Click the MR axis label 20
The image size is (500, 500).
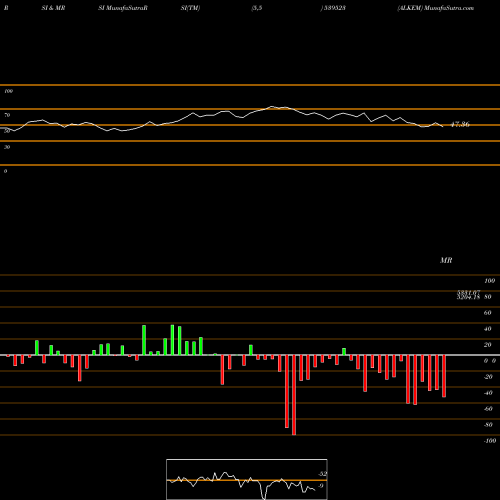tap(488, 345)
